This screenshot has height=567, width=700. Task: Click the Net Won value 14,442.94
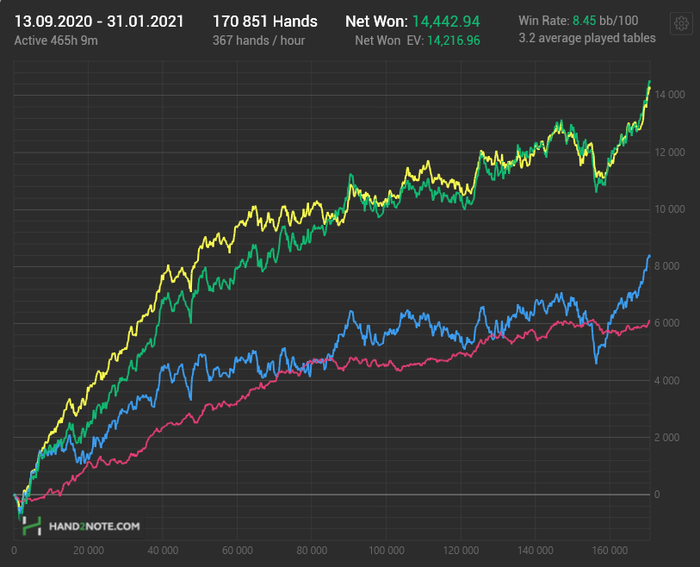(x=446, y=21)
